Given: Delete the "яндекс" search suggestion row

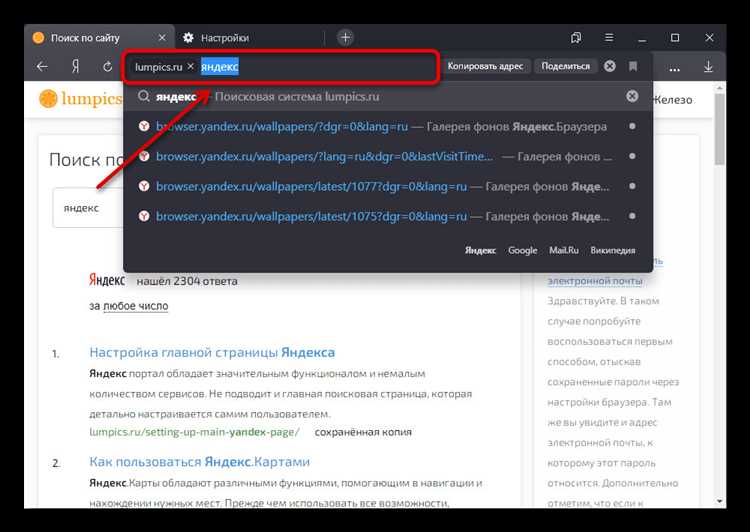Looking at the screenshot, I should [x=631, y=97].
